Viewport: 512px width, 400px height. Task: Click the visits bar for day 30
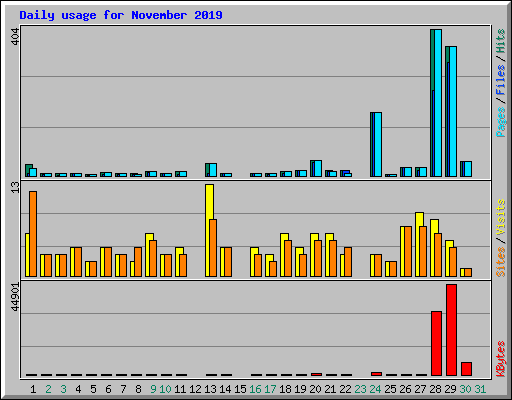(x=462, y=272)
